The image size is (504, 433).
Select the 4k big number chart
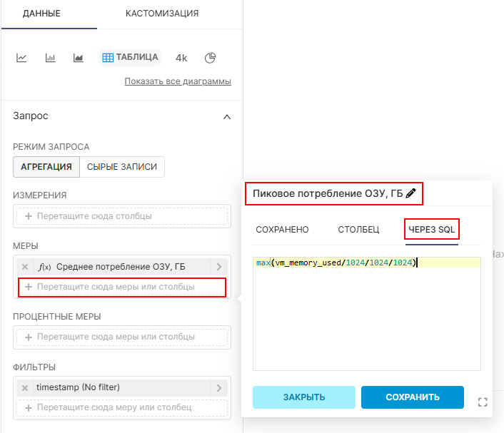coord(181,58)
